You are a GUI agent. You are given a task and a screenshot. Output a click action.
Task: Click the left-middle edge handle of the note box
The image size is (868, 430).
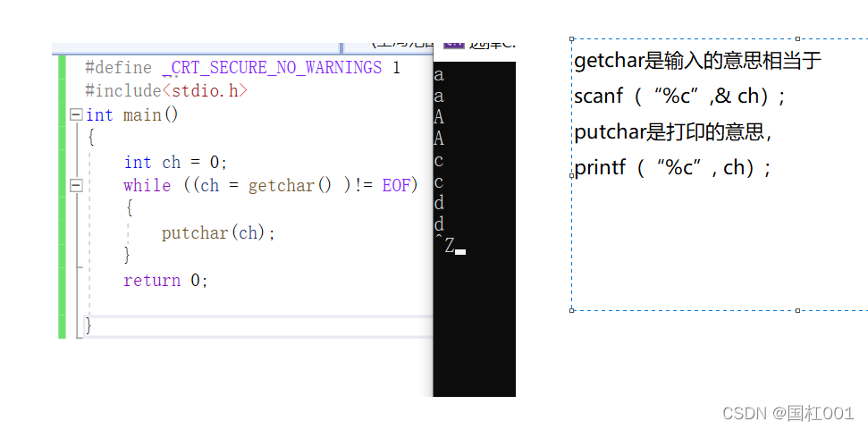pyautogui.click(x=571, y=175)
